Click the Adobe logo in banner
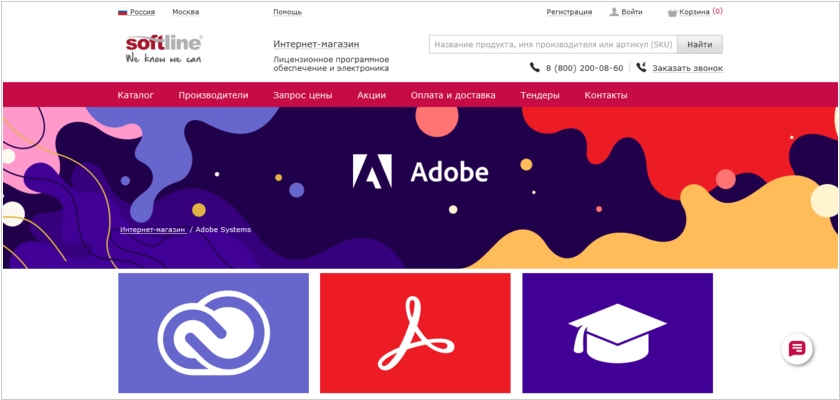 [421, 172]
